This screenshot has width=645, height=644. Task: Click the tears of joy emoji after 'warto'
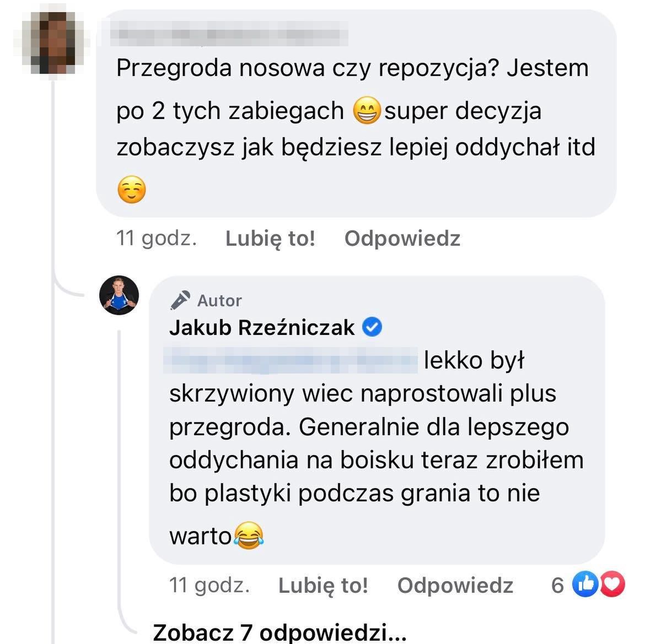tap(249, 535)
